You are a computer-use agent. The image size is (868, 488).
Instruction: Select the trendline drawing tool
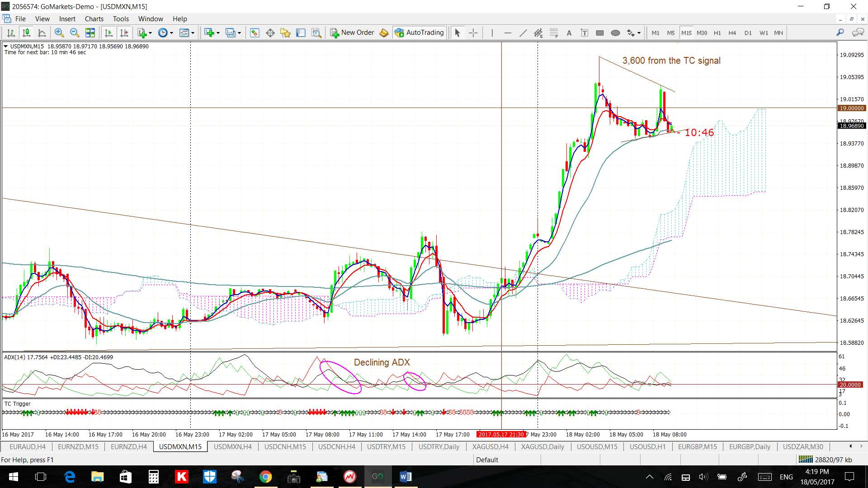[523, 33]
